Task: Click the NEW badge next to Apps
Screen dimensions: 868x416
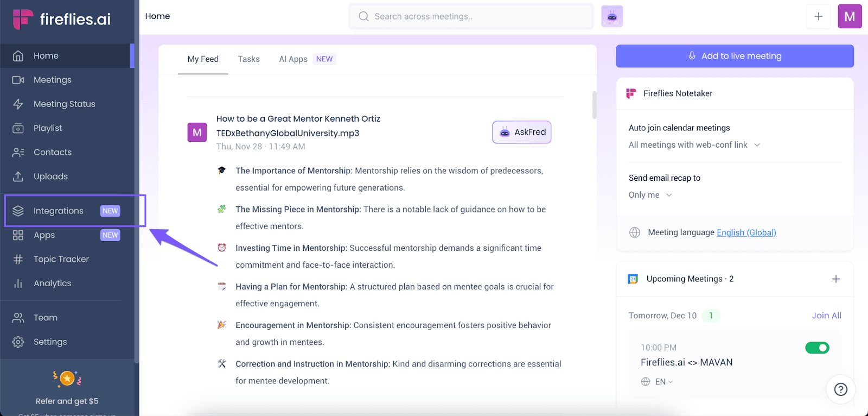Action: pos(110,235)
